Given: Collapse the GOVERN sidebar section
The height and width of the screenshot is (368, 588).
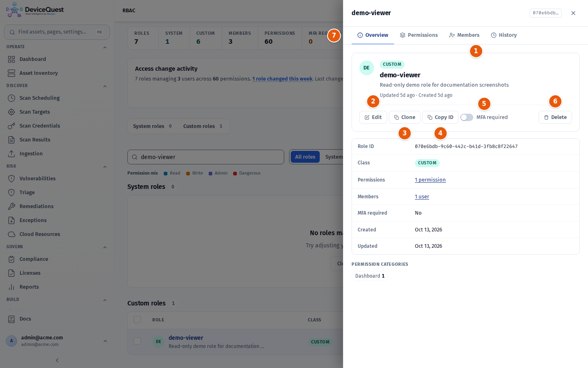Looking at the screenshot, I should click(105, 247).
